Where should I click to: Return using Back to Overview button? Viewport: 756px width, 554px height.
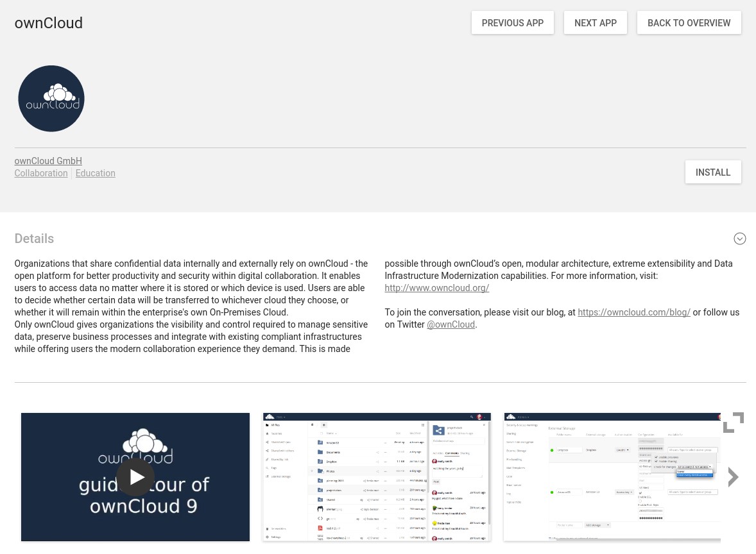pos(689,23)
